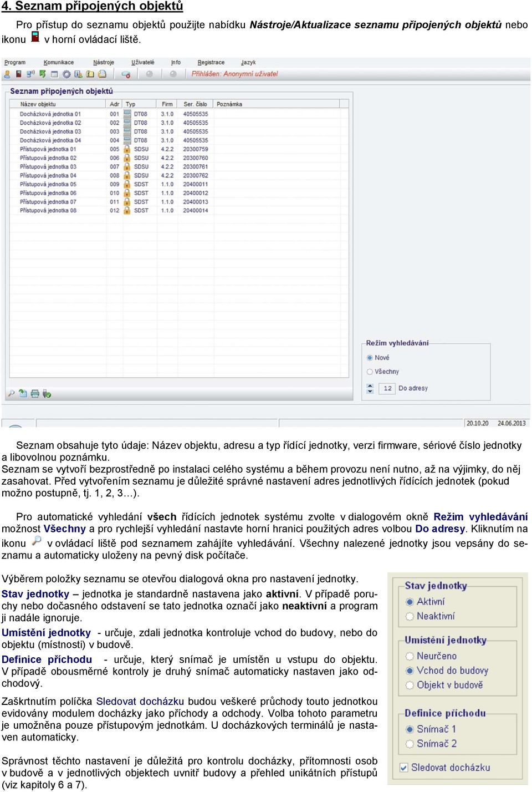This screenshot has width=532, height=792.
Task: Click version 20.10.20 in status bar
Action: (478, 423)
